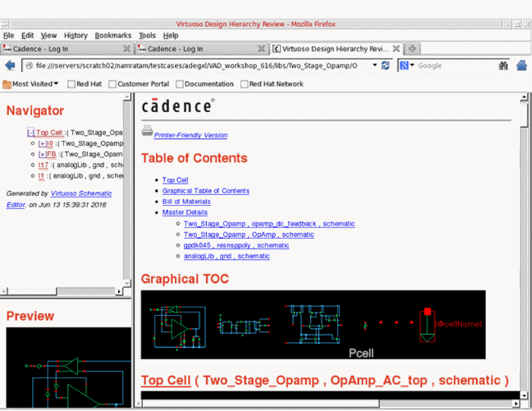The width and height of the screenshot is (532, 411).
Task: Click the Bill of Materials link
Action: tap(186, 202)
